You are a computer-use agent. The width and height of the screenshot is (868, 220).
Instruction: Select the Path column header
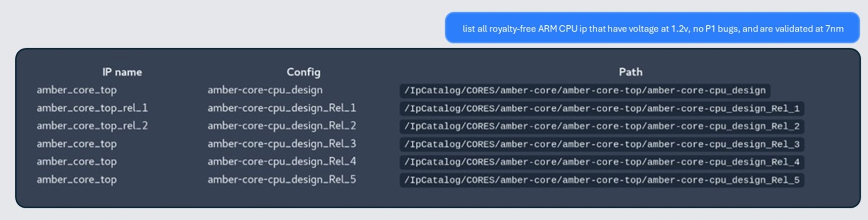coord(631,72)
